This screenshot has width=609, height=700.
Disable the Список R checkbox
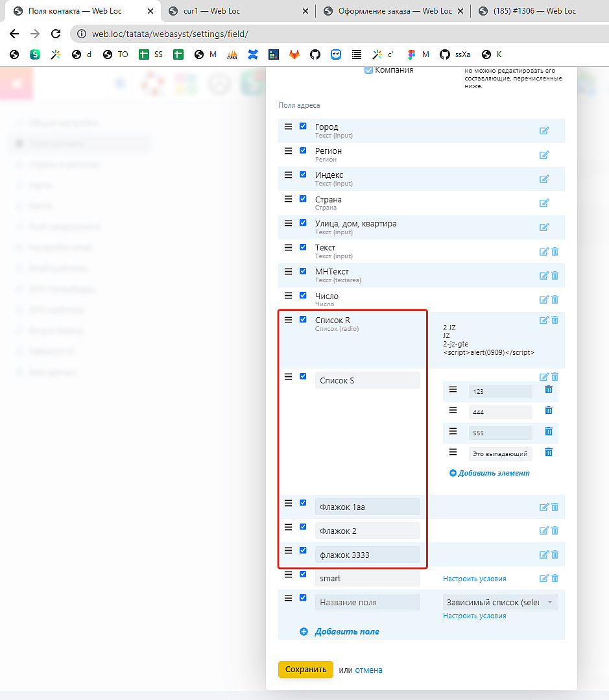pos(303,319)
